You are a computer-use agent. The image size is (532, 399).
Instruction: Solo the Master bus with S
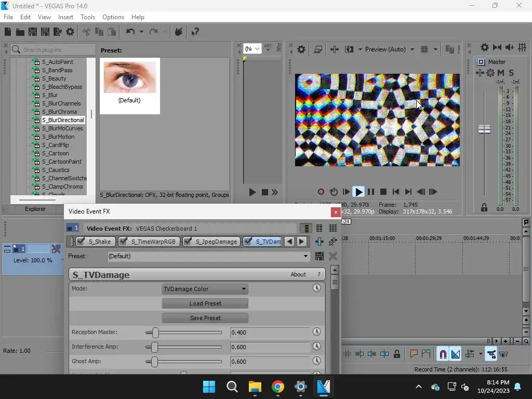pos(511,73)
